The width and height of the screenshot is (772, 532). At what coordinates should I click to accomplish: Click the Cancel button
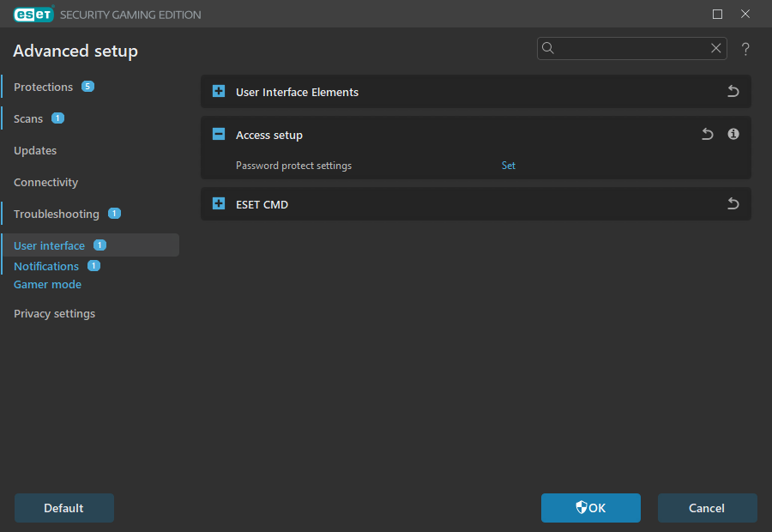[x=707, y=508]
